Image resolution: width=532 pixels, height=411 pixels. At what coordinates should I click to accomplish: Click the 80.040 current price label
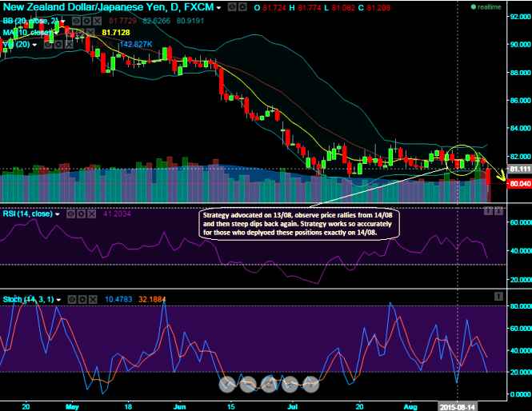coord(519,184)
